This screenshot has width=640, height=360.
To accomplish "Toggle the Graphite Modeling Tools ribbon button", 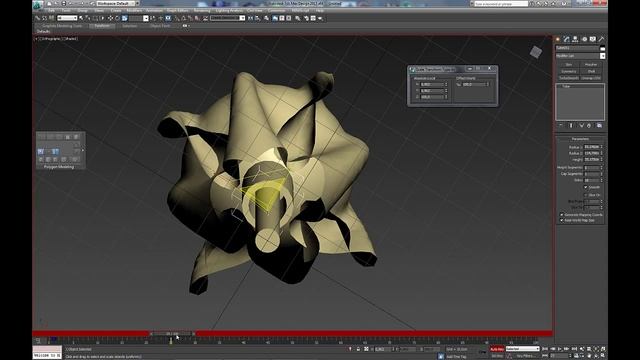I will pos(275,18).
